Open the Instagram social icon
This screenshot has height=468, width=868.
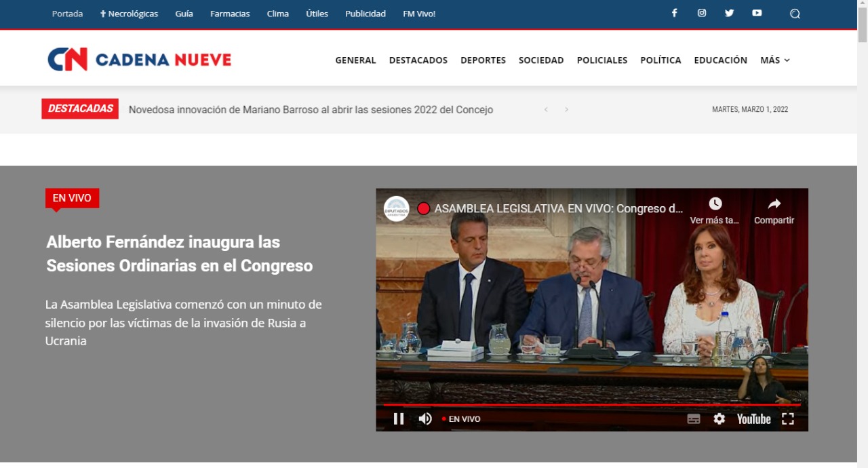(x=702, y=13)
